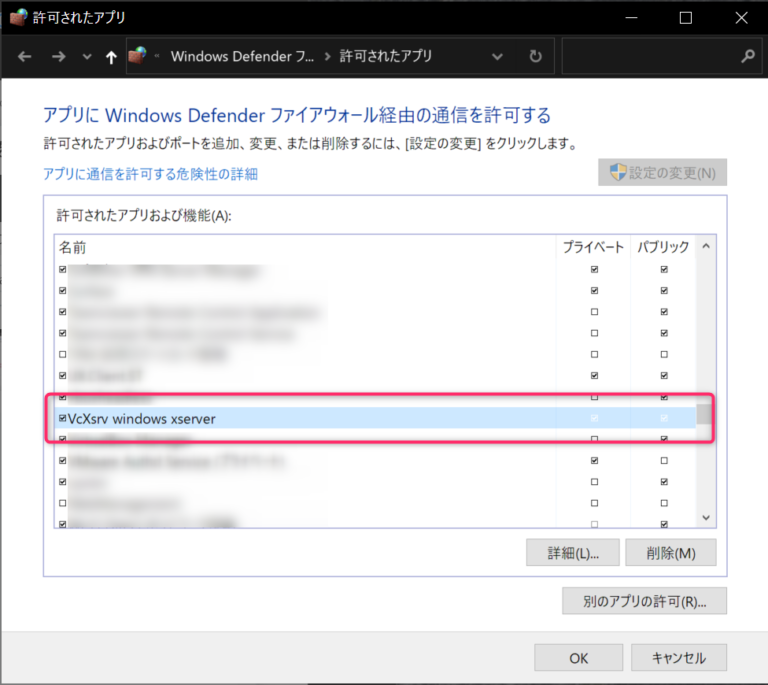768x685 pixels.
Task: Confirm with the OK button
Action: pos(578,658)
